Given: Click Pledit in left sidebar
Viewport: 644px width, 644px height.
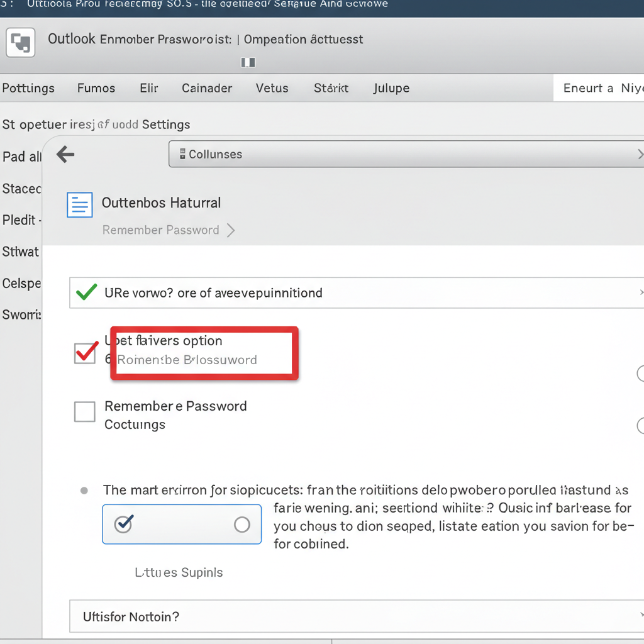Looking at the screenshot, I should pyautogui.click(x=21, y=219).
